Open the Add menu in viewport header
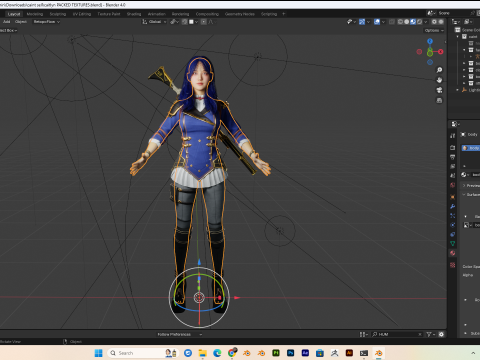480x360 pixels. [x=7, y=22]
